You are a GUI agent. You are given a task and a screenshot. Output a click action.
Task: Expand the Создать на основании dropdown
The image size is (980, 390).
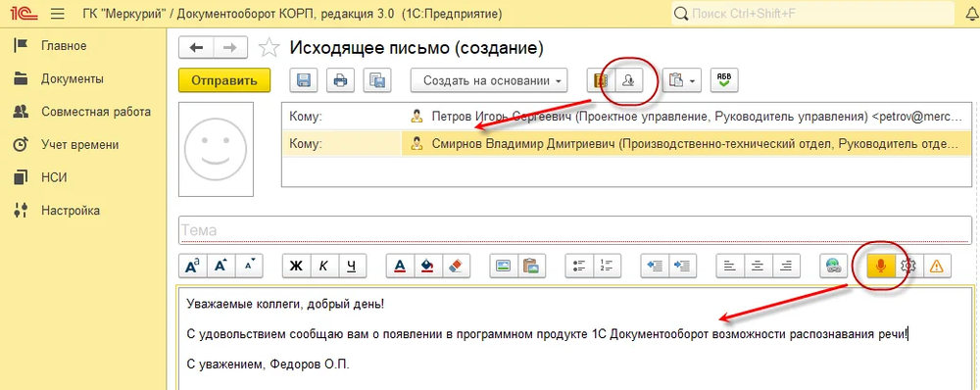489,80
